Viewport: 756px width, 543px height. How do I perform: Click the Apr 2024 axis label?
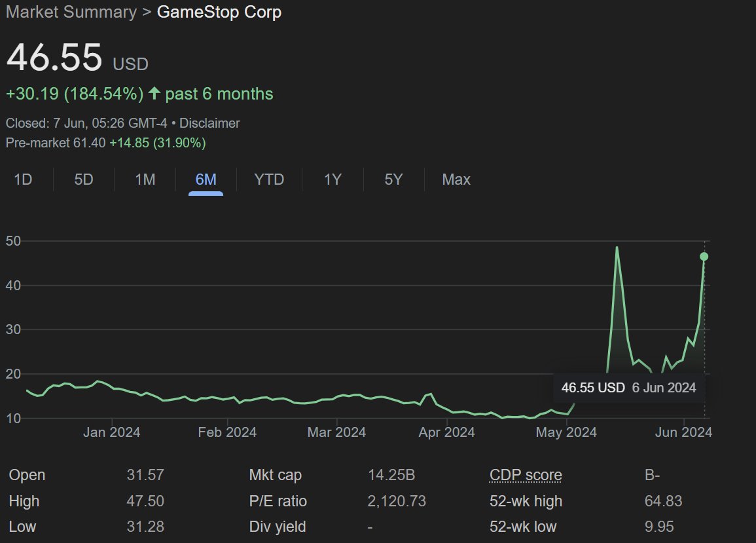point(446,432)
